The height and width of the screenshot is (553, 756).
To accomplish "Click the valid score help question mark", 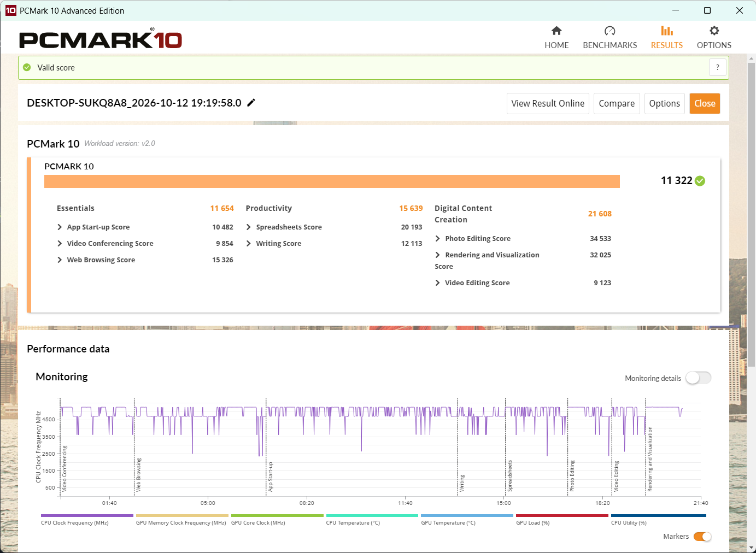I will 718,67.
